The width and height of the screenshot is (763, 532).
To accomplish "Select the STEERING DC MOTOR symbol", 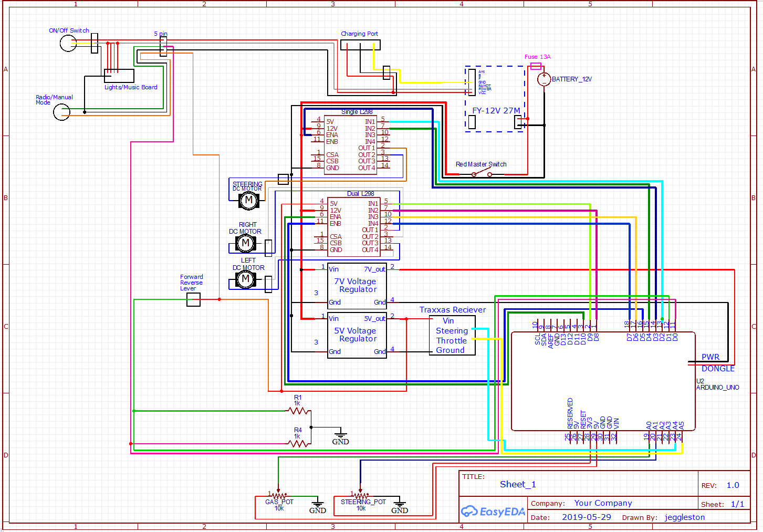I will [x=249, y=200].
